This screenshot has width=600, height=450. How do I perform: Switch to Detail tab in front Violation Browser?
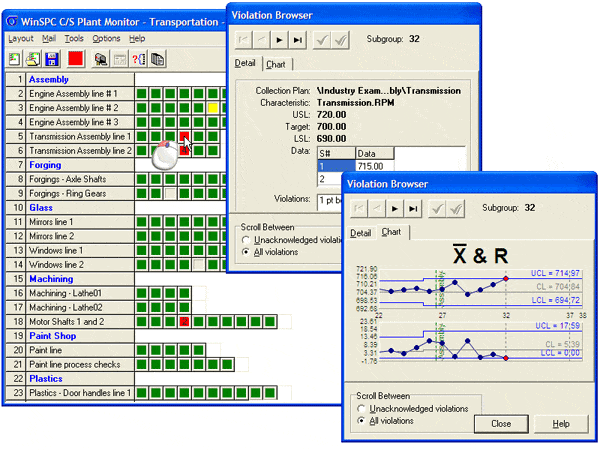[x=361, y=233]
